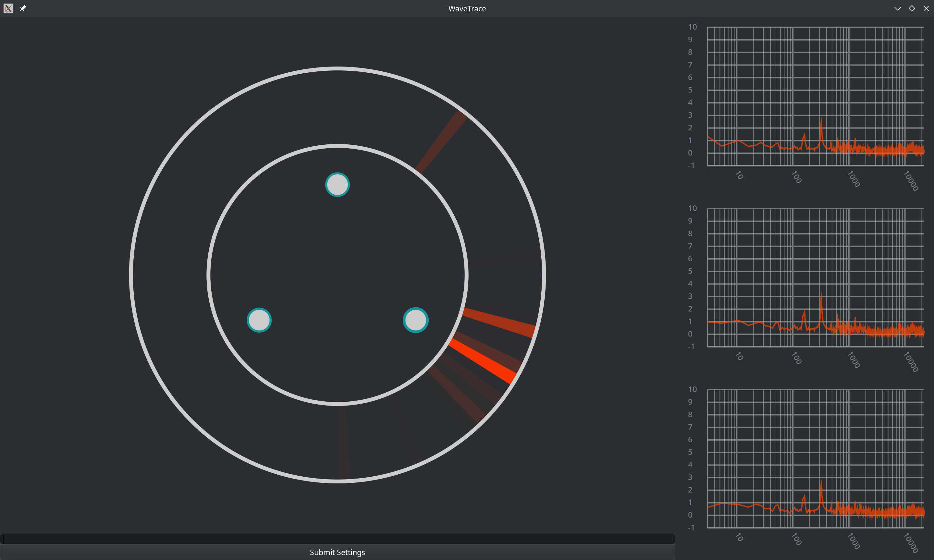Click the medium red beam above the brightest one
This screenshot has height=560, width=934.
click(499, 322)
